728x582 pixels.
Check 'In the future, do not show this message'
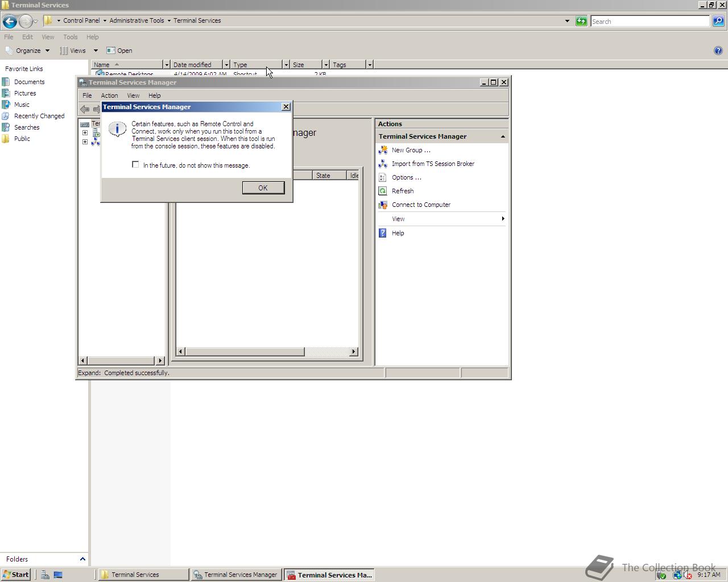pyautogui.click(x=135, y=165)
